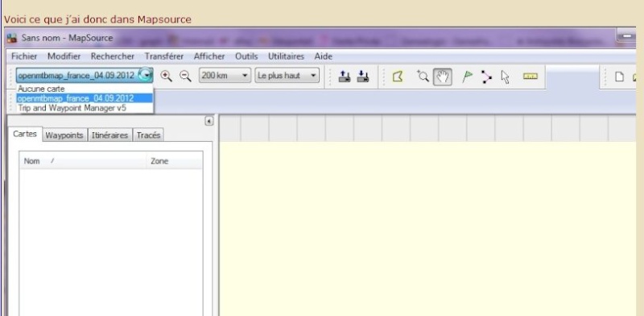Select the Map tool icon
This screenshot has width=644, height=316.
click(398, 77)
